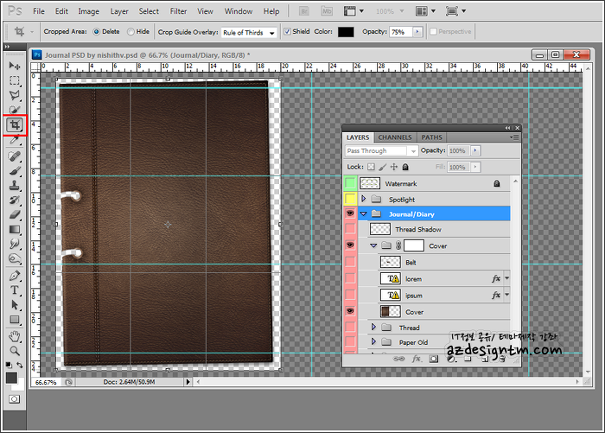Swap foreground and background colors
This screenshot has height=433, width=605.
[x=20, y=365]
